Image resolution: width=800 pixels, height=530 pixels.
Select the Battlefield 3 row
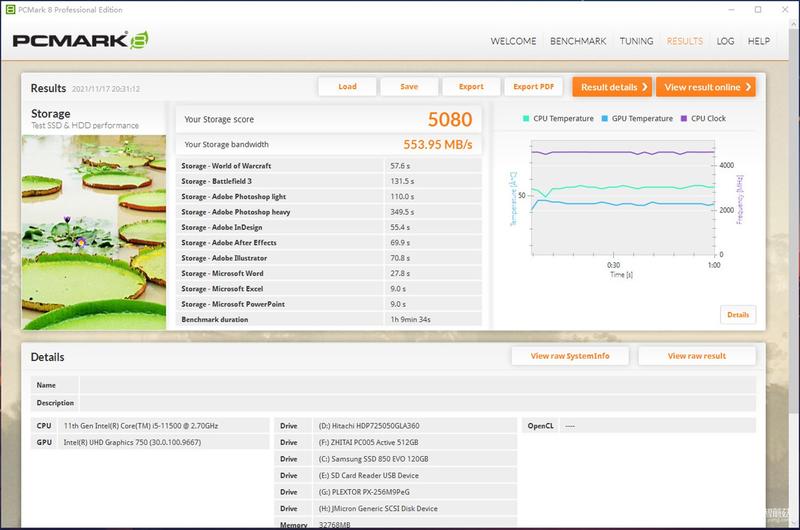tap(329, 181)
